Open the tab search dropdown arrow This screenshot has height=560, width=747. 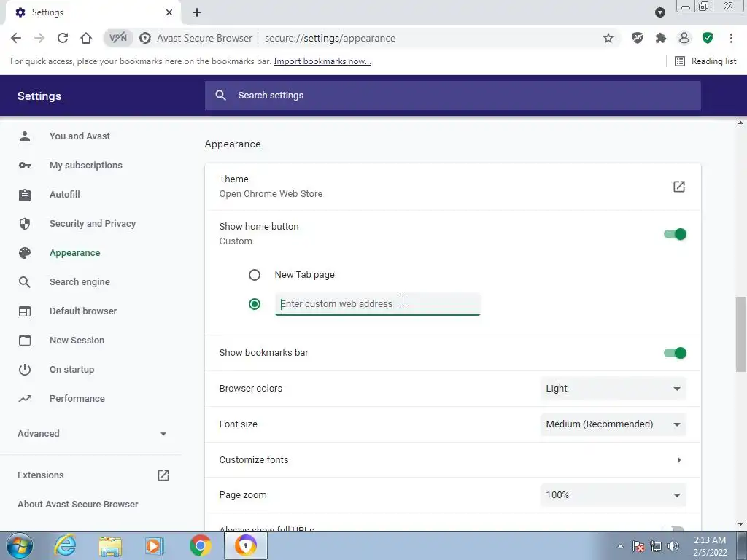tap(659, 12)
